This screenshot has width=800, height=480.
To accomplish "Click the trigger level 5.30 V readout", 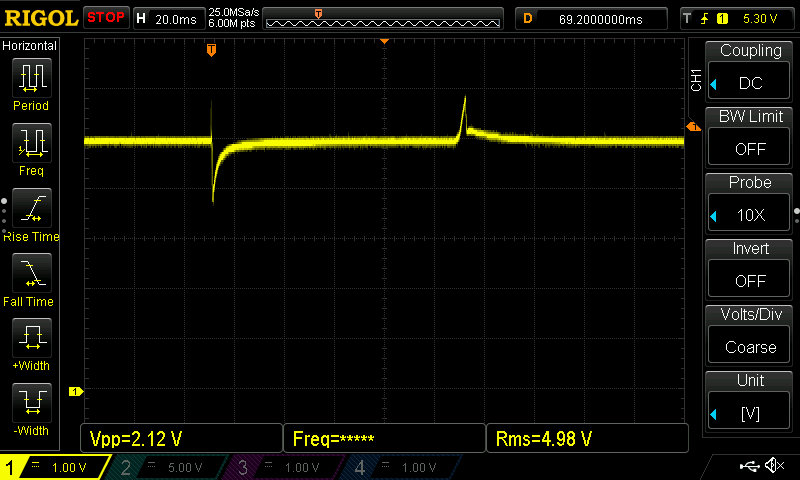I will point(760,19).
